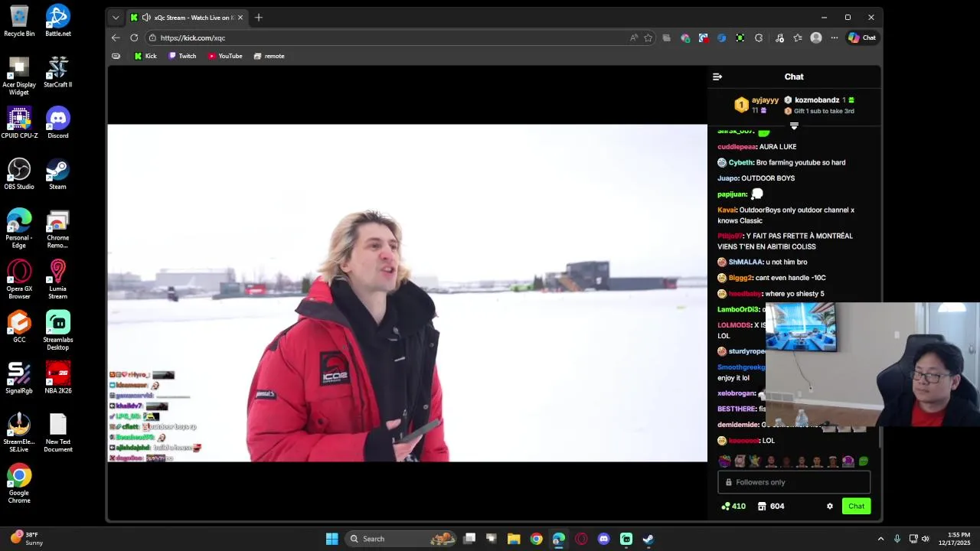Open tab actions menu dropdown
This screenshot has height=551, width=980.
pyautogui.click(x=116, y=18)
